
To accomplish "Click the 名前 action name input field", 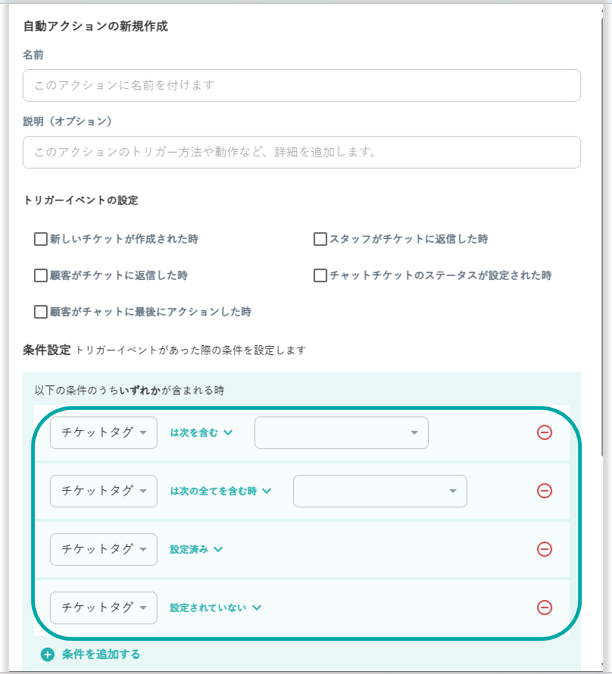I will click(301, 85).
